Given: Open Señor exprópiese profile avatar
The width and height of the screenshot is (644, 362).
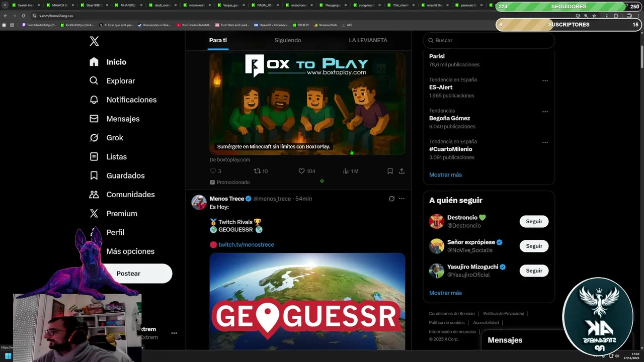Looking at the screenshot, I should pos(437,246).
